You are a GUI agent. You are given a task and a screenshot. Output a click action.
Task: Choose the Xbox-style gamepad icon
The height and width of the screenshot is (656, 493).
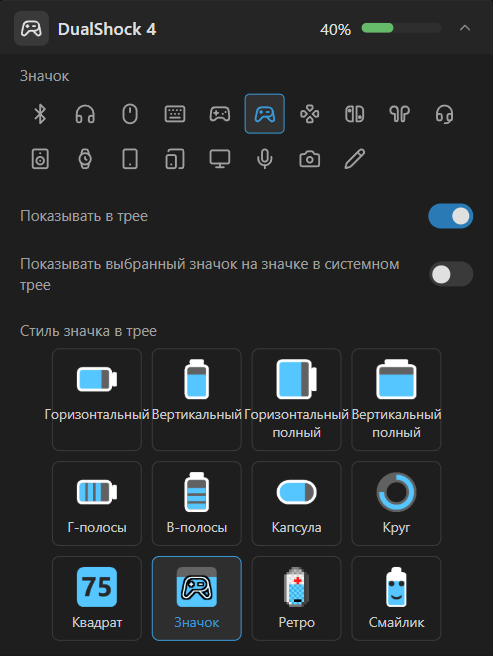220,114
